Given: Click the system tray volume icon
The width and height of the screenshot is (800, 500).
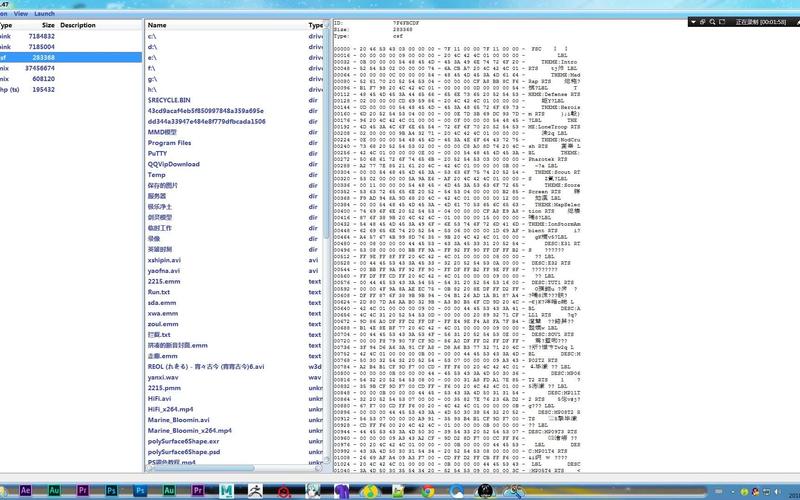Looking at the screenshot, I should tap(777, 492).
